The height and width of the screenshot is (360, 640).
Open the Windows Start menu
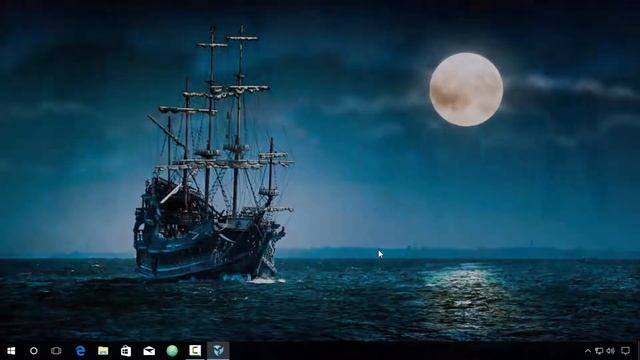[11, 351]
